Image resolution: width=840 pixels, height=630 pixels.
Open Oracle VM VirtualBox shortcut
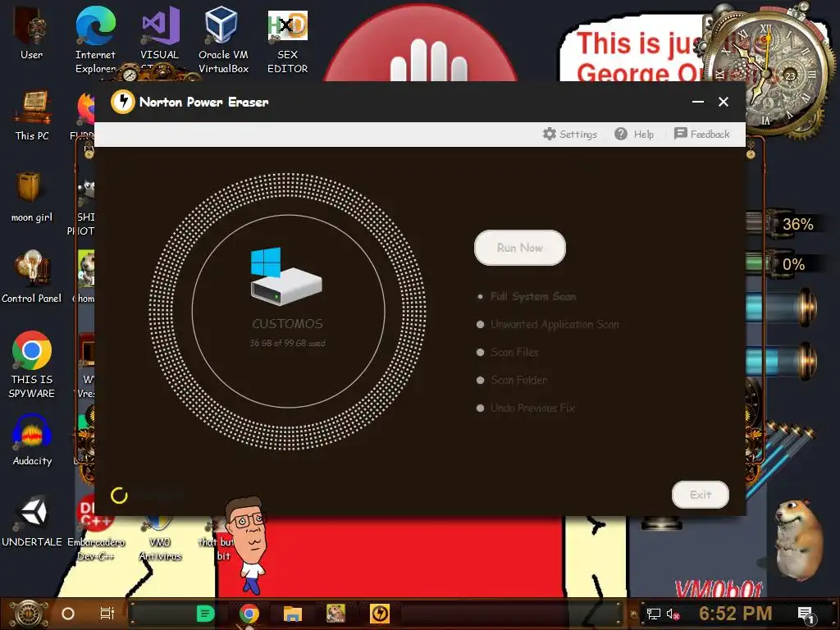click(x=223, y=40)
